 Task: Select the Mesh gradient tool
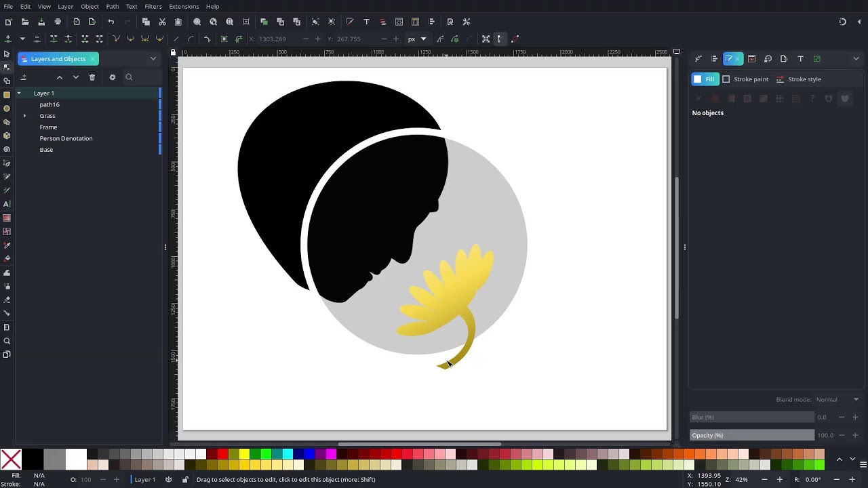click(7, 232)
